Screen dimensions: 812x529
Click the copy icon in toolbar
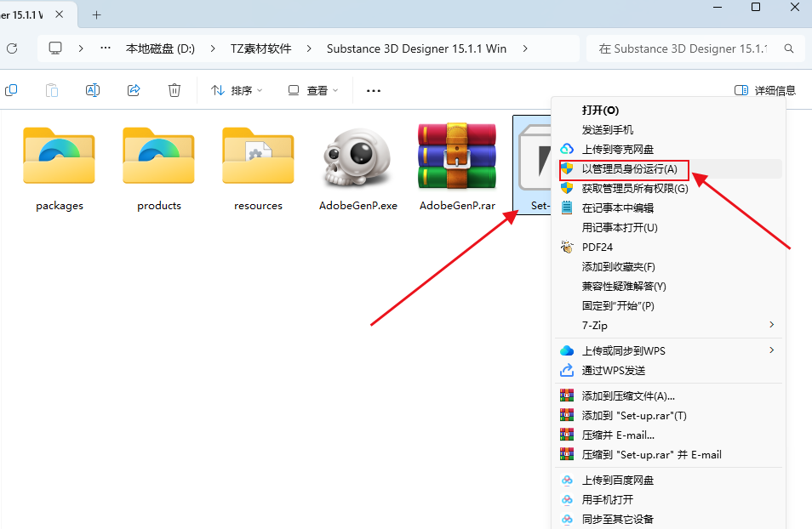tap(11, 91)
